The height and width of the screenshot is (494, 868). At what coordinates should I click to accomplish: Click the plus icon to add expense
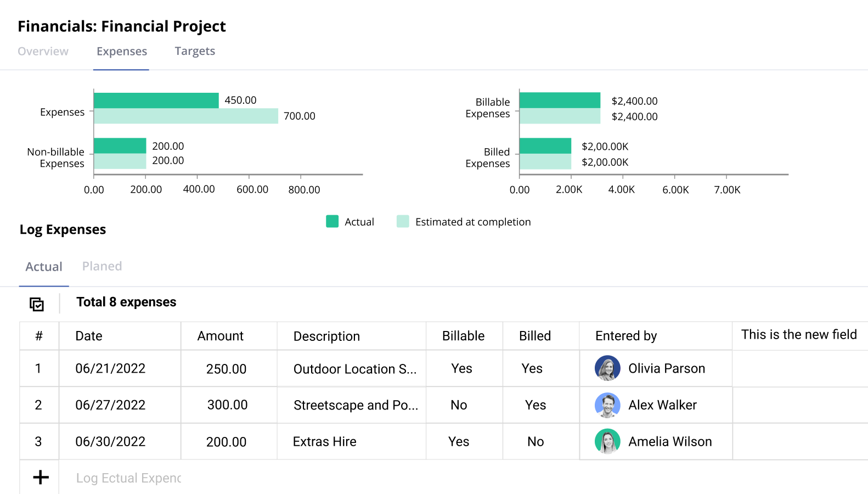(x=41, y=478)
